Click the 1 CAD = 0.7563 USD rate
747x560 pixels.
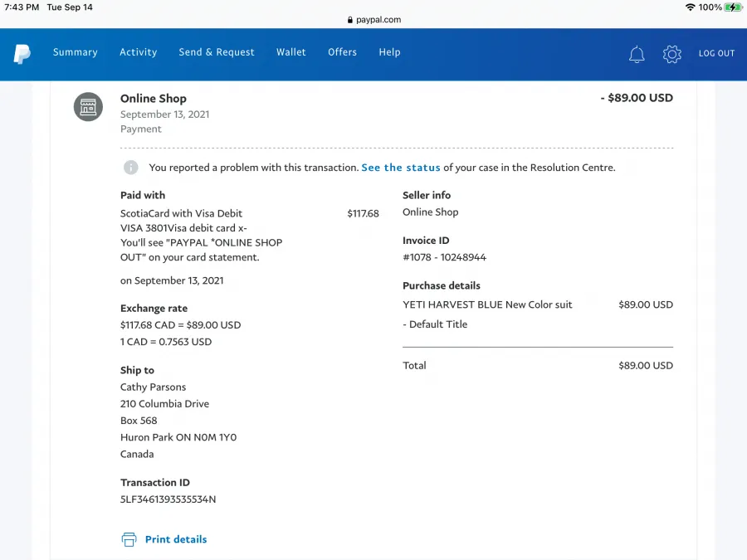[x=166, y=342]
